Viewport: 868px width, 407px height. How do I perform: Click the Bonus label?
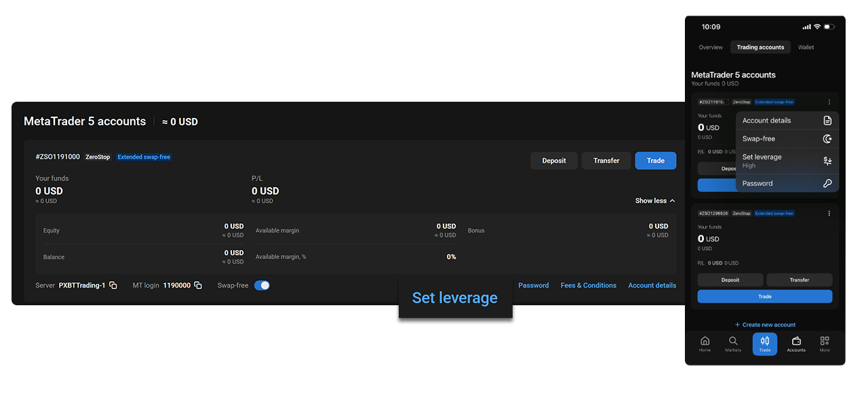[x=476, y=231]
